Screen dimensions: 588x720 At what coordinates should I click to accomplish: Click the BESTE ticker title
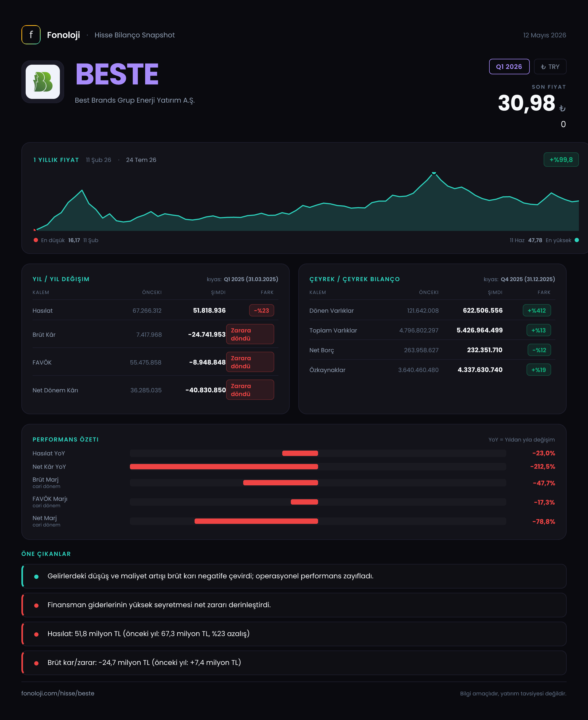[117, 74]
